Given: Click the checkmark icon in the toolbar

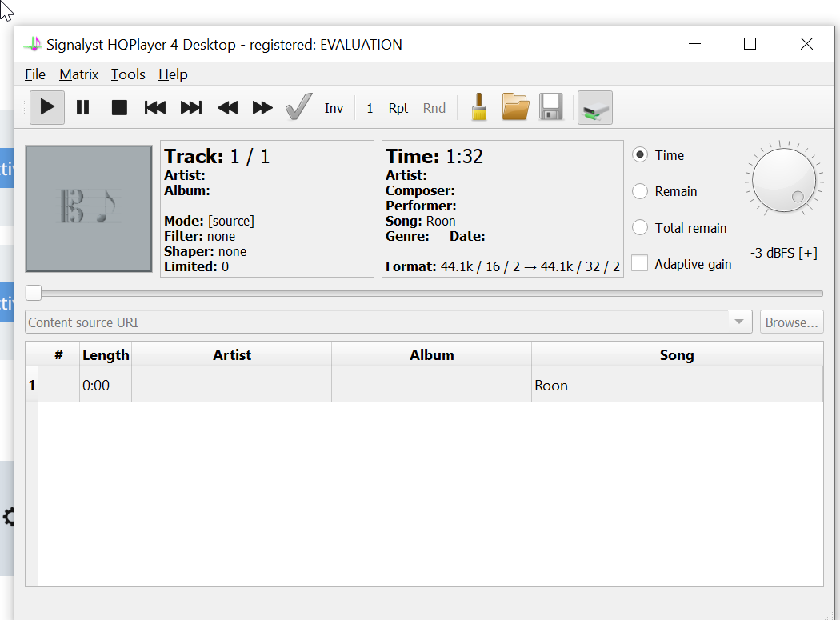Looking at the screenshot, I should click(298, 107).
